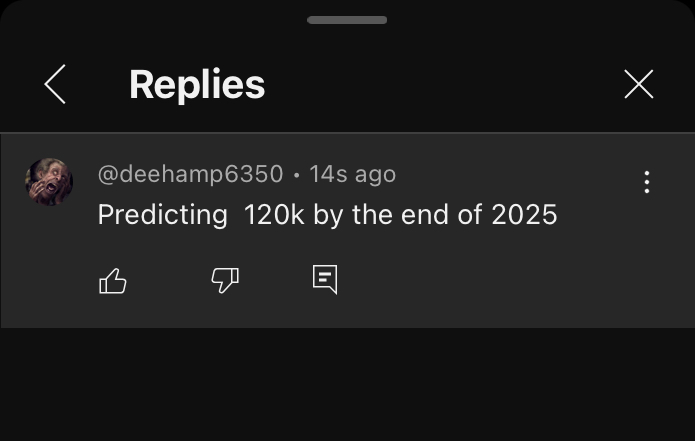Click the "14s ago" timestamp
Screen dimensions: 695x441
(x=352, y=174)
